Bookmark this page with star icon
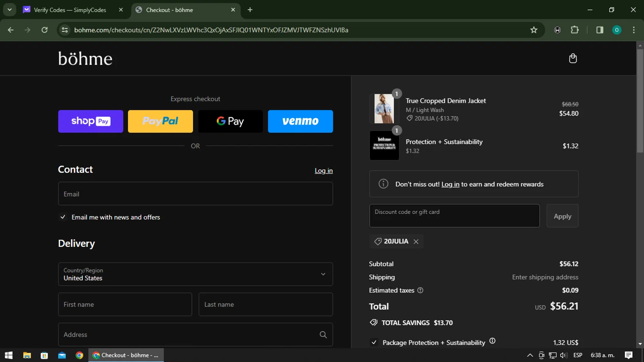This screenshot has width=644, height=362. (x=534, y=30)
